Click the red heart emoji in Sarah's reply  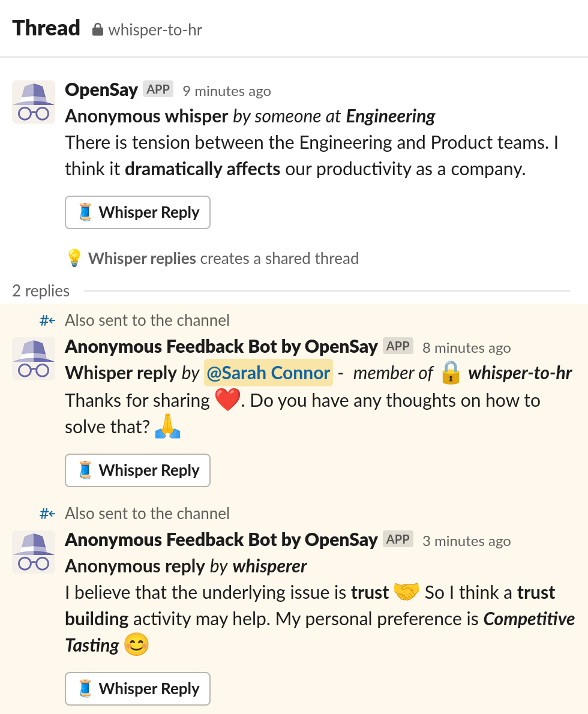[x=226, y=400]
